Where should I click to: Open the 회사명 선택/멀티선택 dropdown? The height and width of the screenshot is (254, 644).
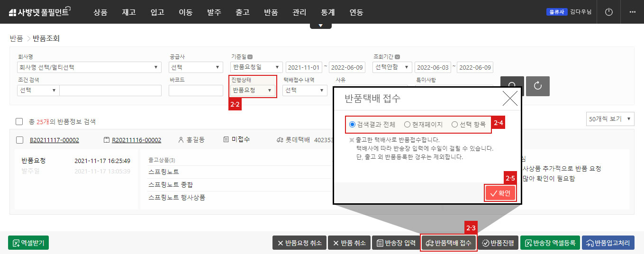pos(89,67)
